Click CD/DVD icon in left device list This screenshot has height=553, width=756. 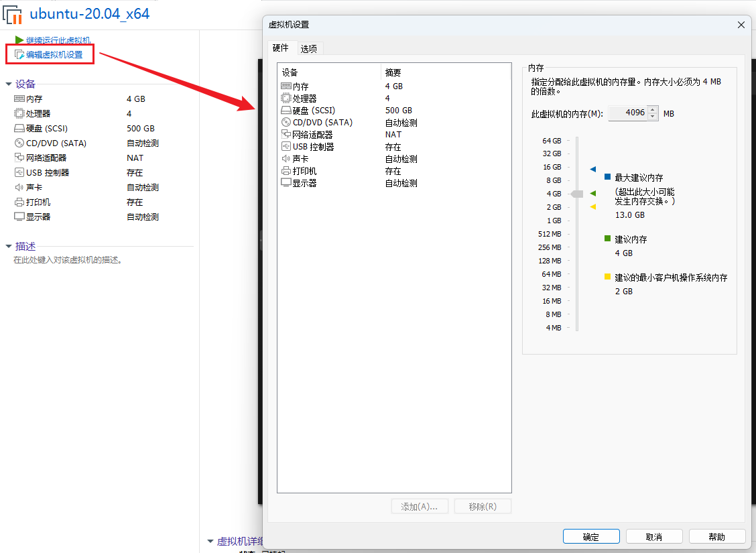19,143
